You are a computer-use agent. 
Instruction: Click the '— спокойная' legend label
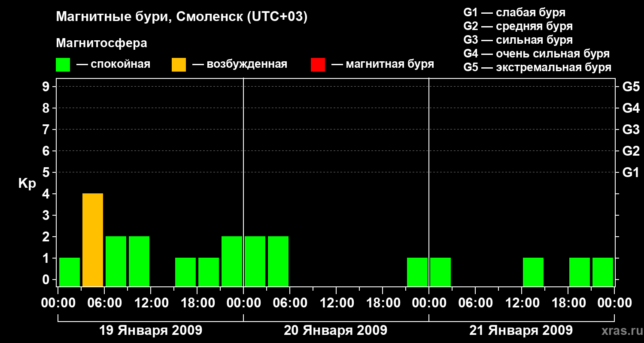coord(113,64)
